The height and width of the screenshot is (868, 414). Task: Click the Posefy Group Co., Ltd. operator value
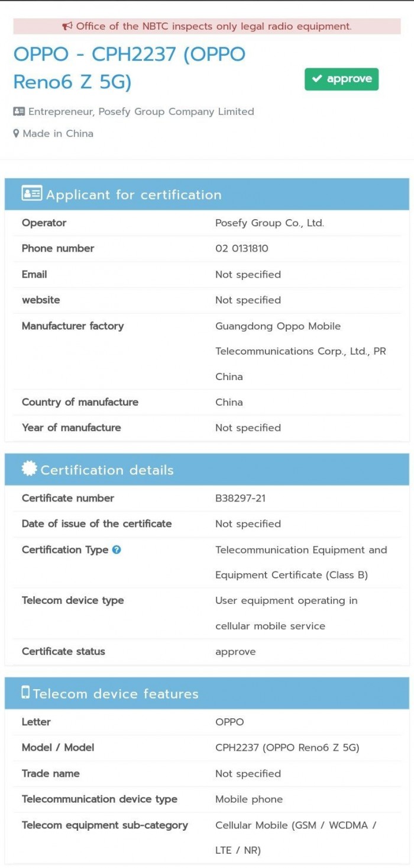[270, 223]
